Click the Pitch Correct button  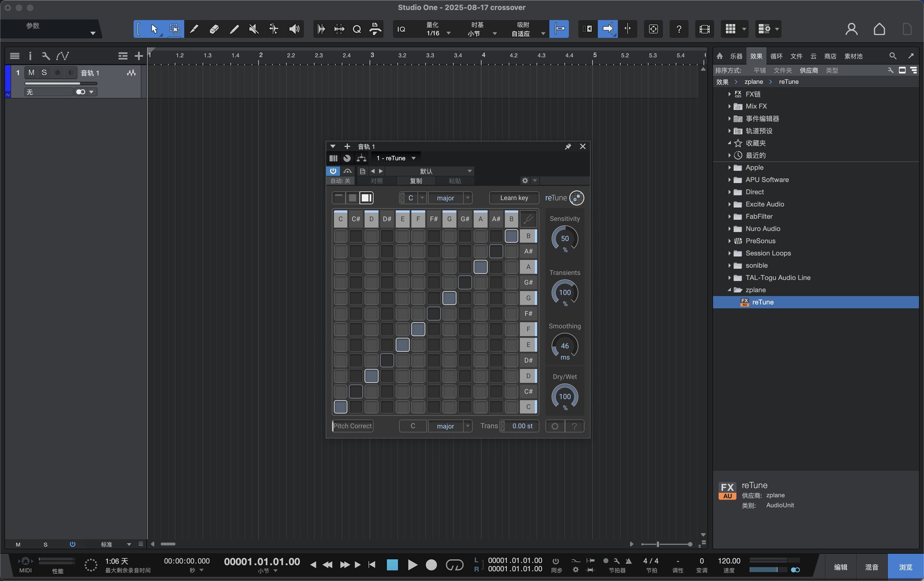click(x=352, y=426)
